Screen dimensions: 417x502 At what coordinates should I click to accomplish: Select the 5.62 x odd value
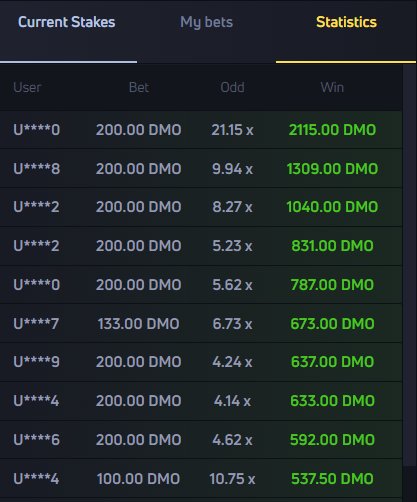pyautogui.click(x=232, y=285)
